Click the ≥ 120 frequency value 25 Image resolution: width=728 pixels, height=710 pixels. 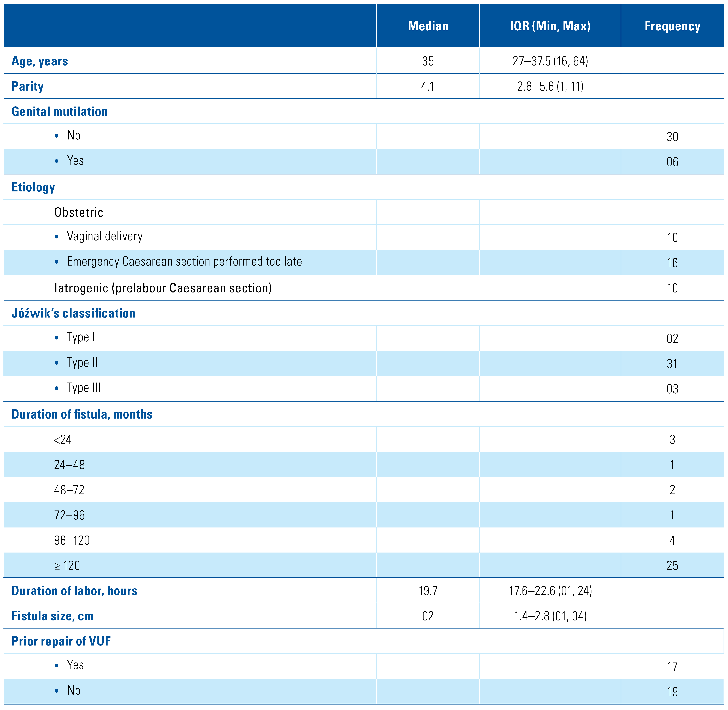coord(672,566)
